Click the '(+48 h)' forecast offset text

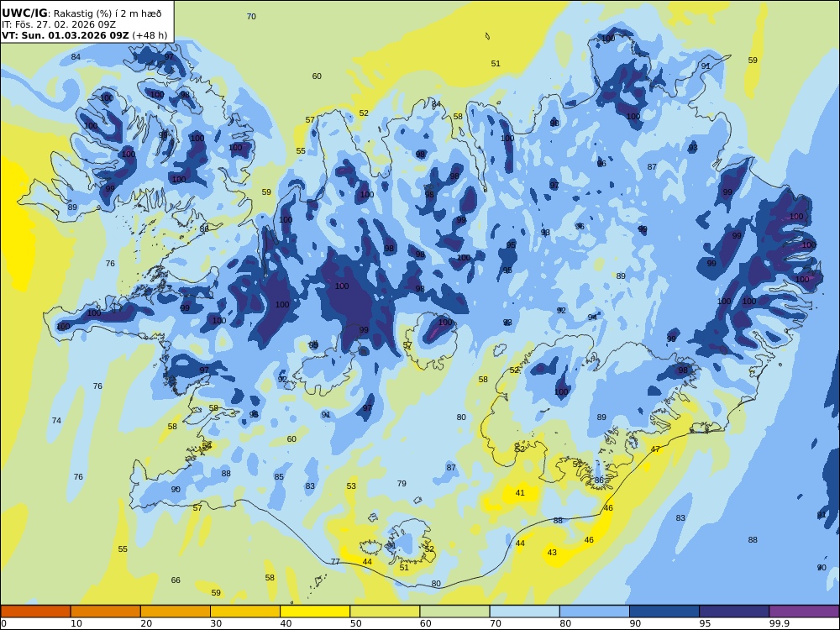click(x=150, y=35)
